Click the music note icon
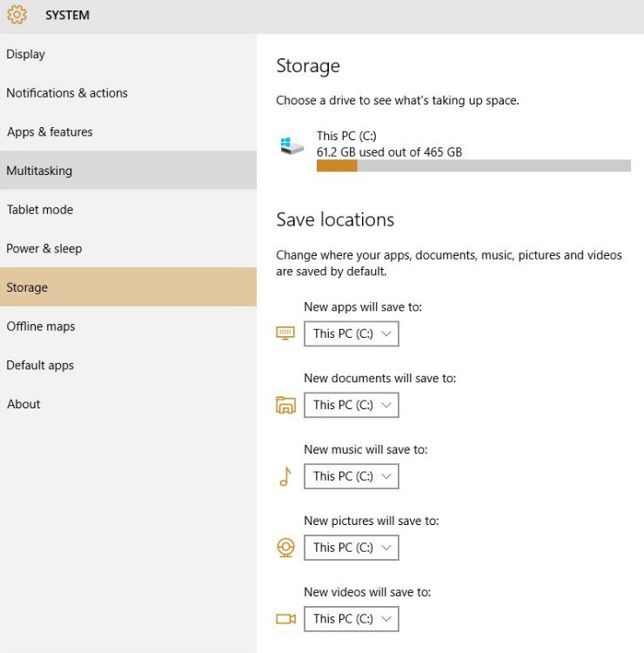 coord(285,476)
